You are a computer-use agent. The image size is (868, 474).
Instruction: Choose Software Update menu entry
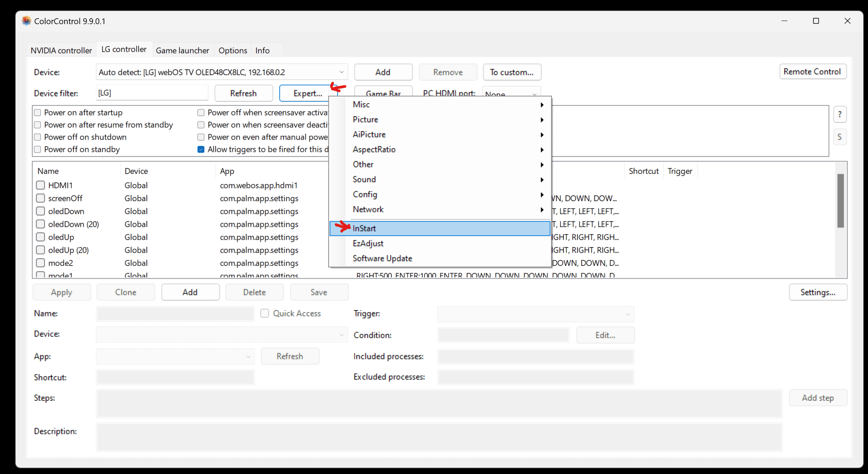tap(440, 258)
